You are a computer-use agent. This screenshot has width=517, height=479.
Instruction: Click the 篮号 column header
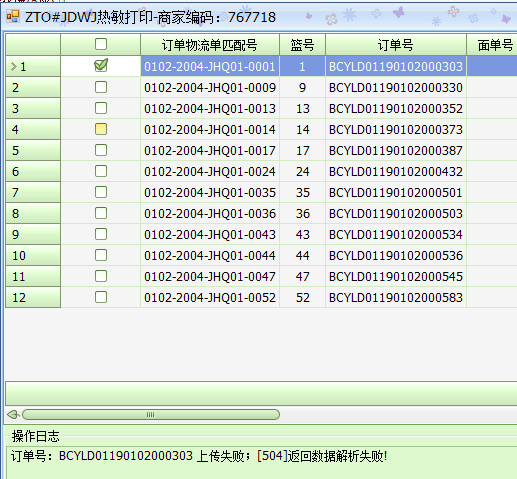302,45
